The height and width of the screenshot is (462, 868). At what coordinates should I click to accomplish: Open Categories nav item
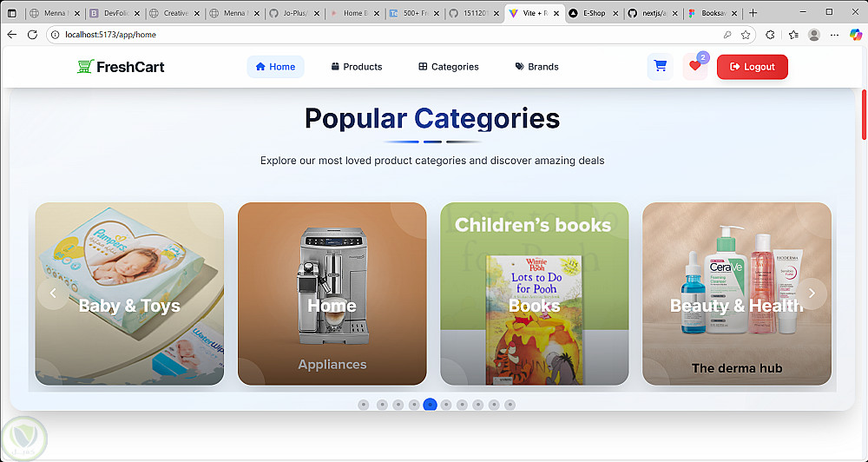[449, 67]
